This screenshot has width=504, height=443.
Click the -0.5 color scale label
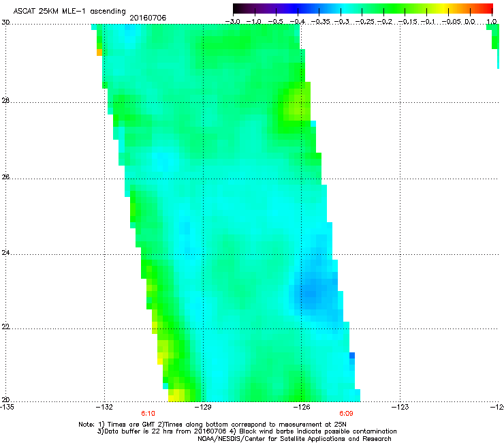coord(276,22)
